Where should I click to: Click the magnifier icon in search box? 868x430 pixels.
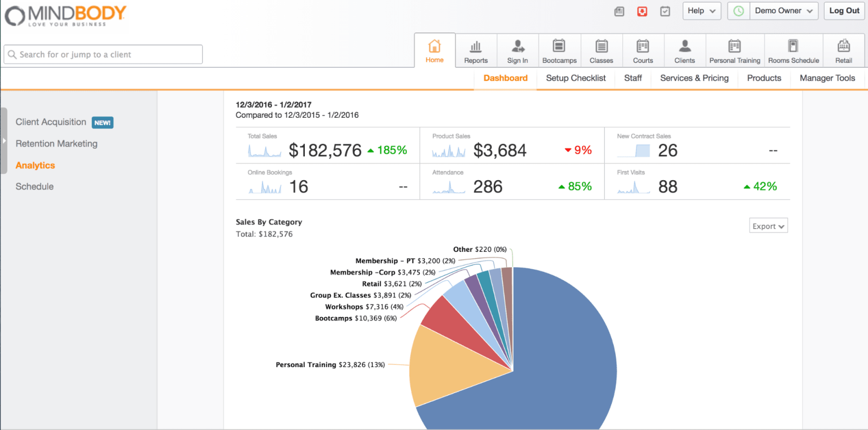(x=12, y=54)
